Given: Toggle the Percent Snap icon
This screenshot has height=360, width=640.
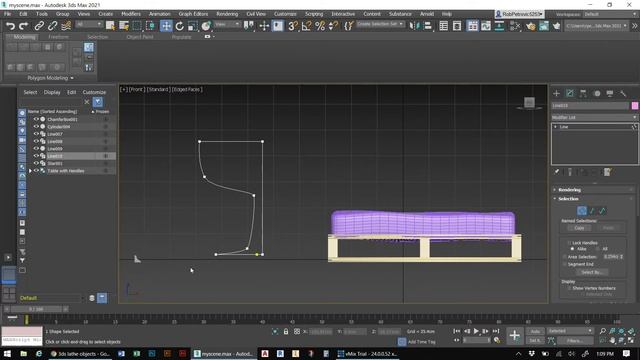Looking at the screenshot, I should click(320, 26).
